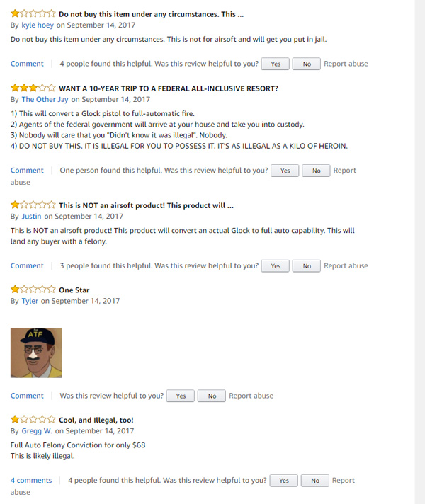Open The Other Jay's profile
The height and width of the screenshot is (504, 425).
click(45, 99)
